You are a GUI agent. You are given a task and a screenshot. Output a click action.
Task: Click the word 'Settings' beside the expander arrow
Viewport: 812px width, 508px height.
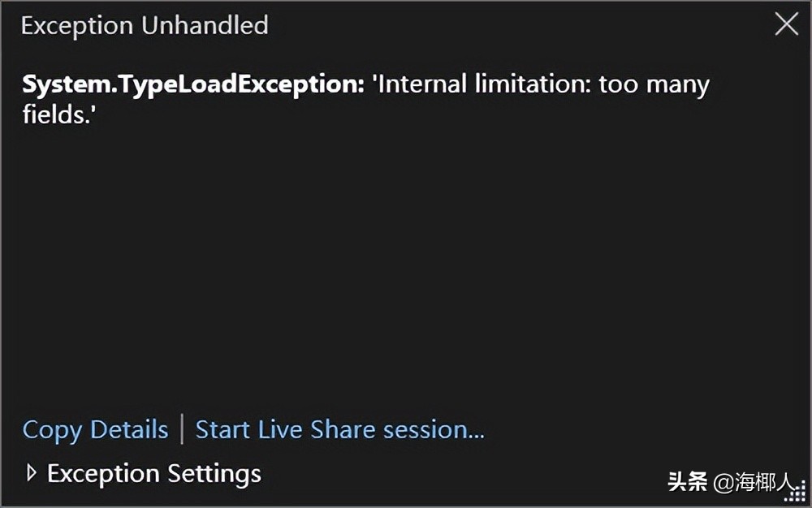click(x=214, y=473)
